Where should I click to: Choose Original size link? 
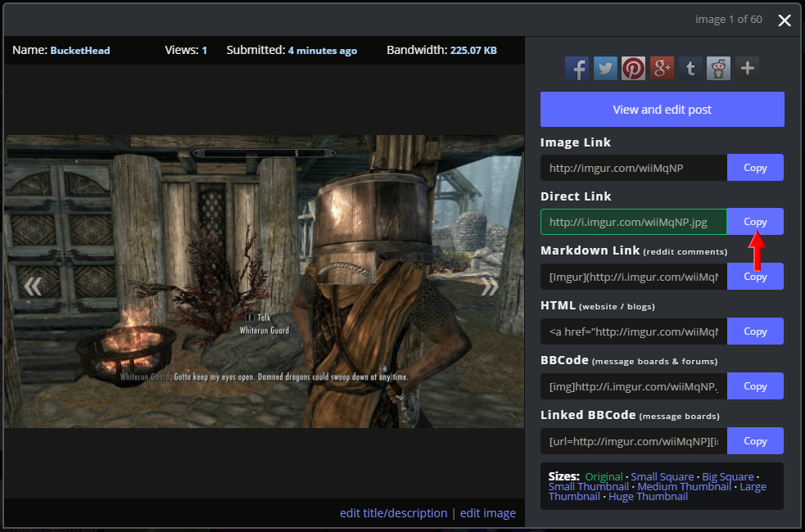tap(604, 477)
